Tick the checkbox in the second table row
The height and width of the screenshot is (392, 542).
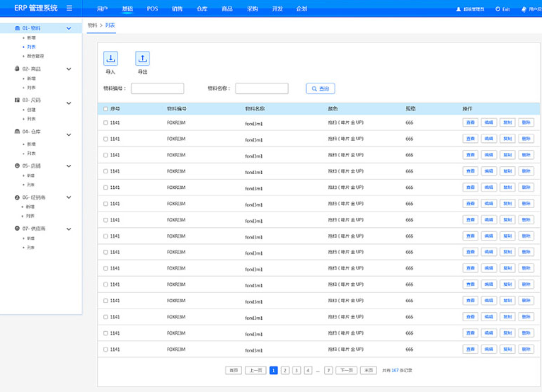105,139
